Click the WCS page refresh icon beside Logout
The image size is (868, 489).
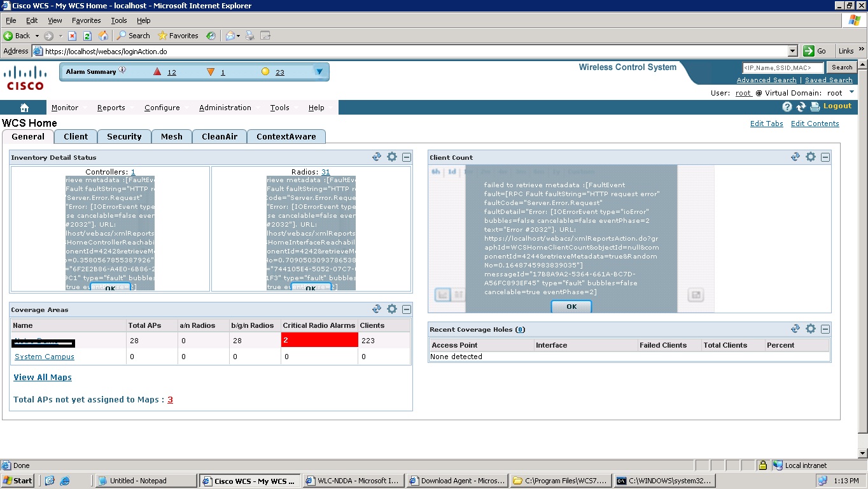[801, 107]
